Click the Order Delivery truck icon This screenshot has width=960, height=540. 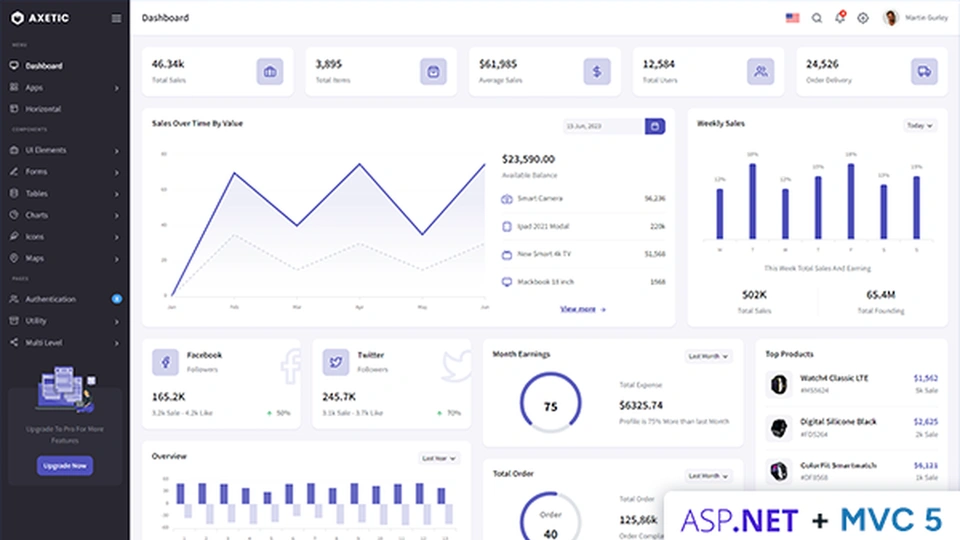click(924, 71)
